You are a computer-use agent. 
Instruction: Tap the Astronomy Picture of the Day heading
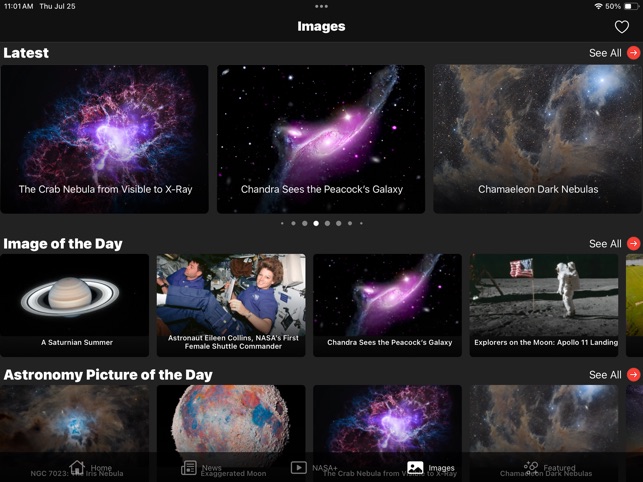(x=108, y=375)
